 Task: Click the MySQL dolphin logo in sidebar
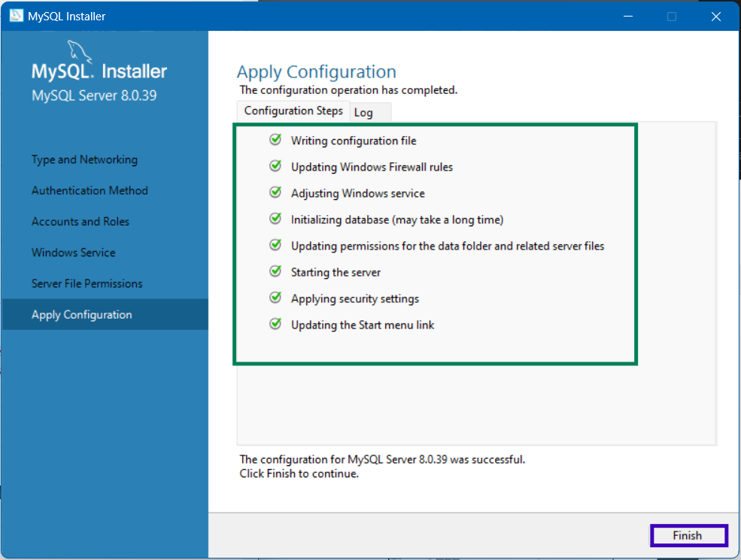click(x=80, y=51)
